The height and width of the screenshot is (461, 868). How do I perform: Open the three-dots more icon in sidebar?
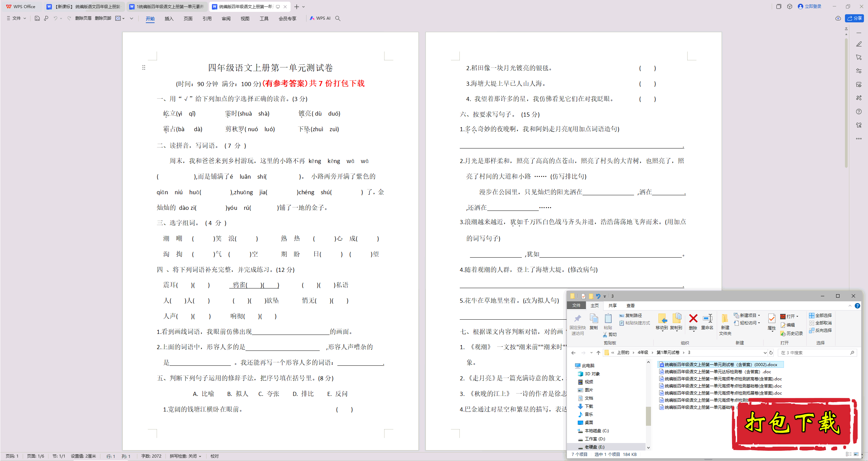(x=859, y=139)
